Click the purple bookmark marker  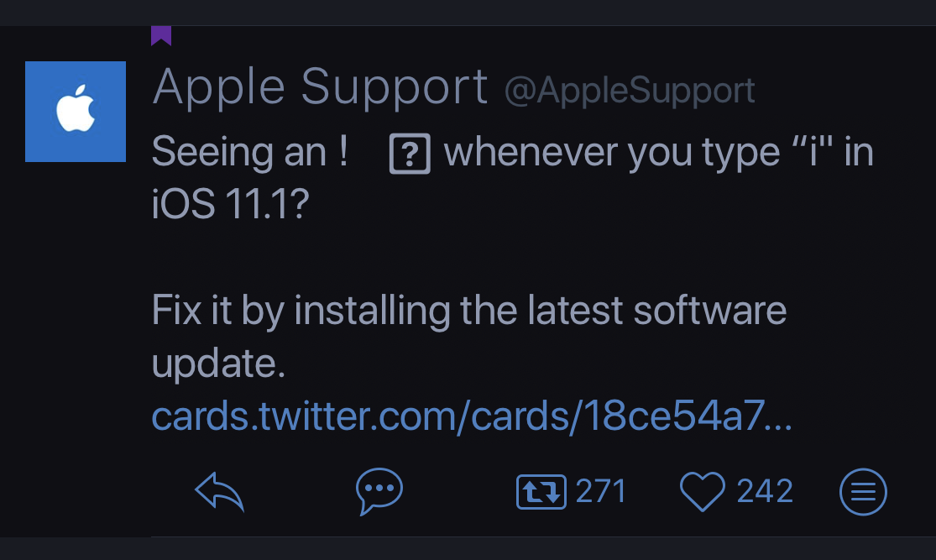pos(161,35)
